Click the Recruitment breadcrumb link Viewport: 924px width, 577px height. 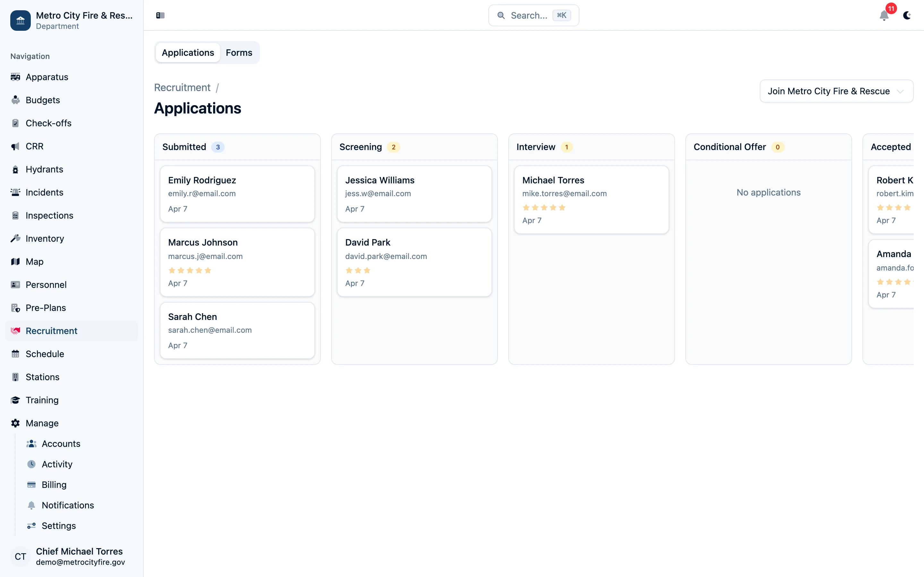click(x=182, y=88)
